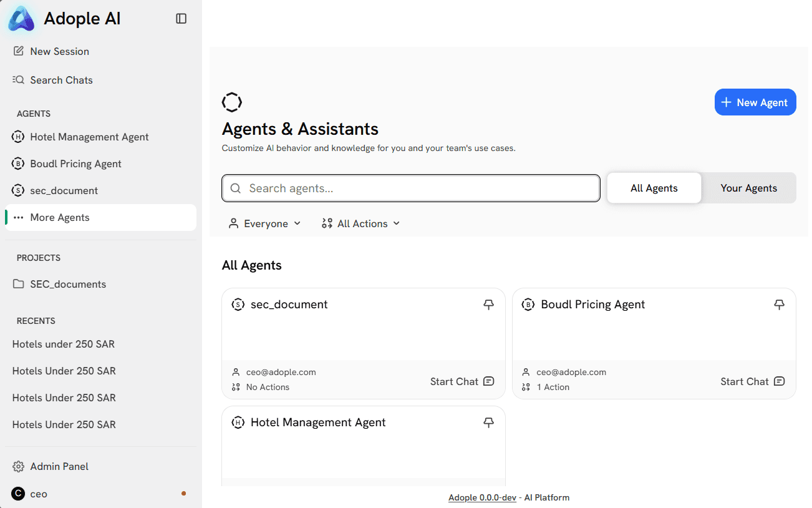The image size is (812, 508).
Task: Click the Boudl Pricing Agent sidebar icon
Action: tap(18, 164)
